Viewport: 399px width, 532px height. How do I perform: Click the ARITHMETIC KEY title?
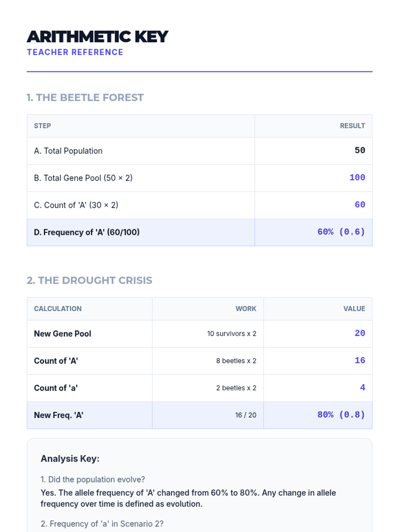tap(97, 37)
